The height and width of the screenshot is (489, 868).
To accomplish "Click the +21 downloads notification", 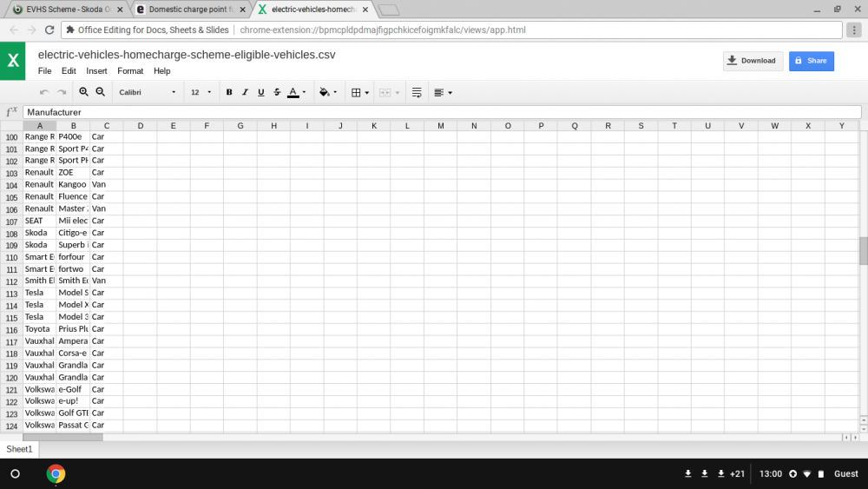I will [737, 474].
